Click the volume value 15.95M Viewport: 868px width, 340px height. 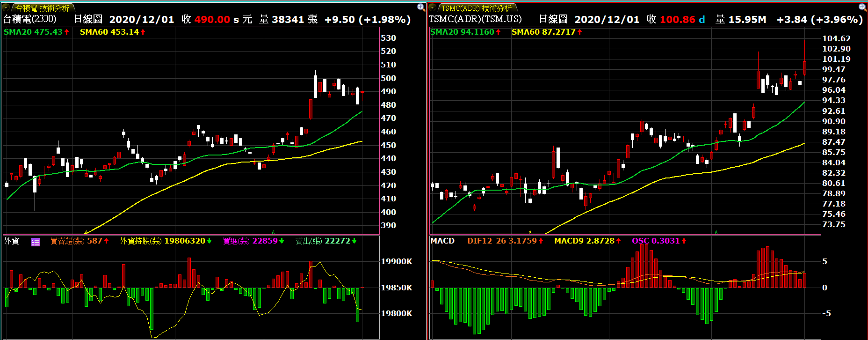point(747,20)
